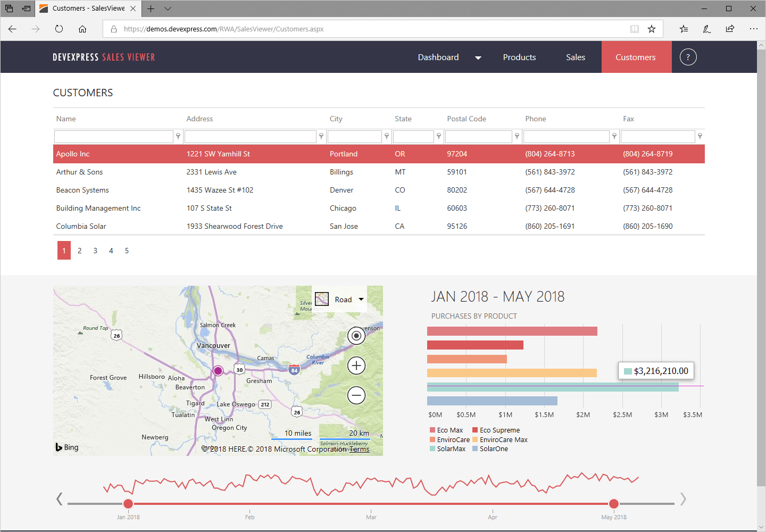
Task: Click the Bing logo on the map
Action: [66, 447]
